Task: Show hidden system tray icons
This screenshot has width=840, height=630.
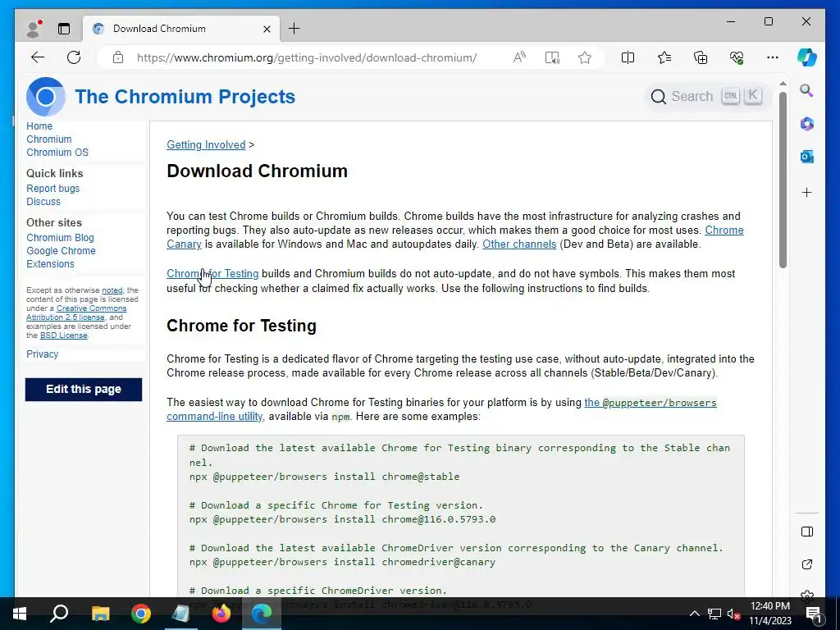Action: (x=694, y=614)
